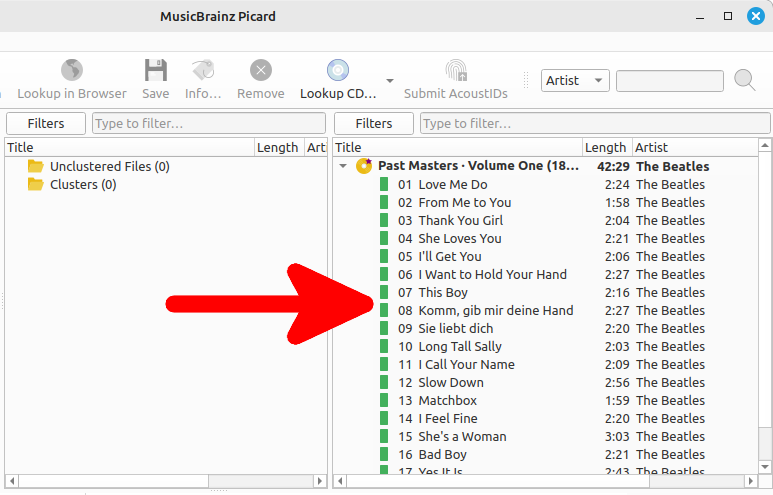
Task: Click left pane horizontal scrollbar left arrow
Action: (x=12, y=481)
